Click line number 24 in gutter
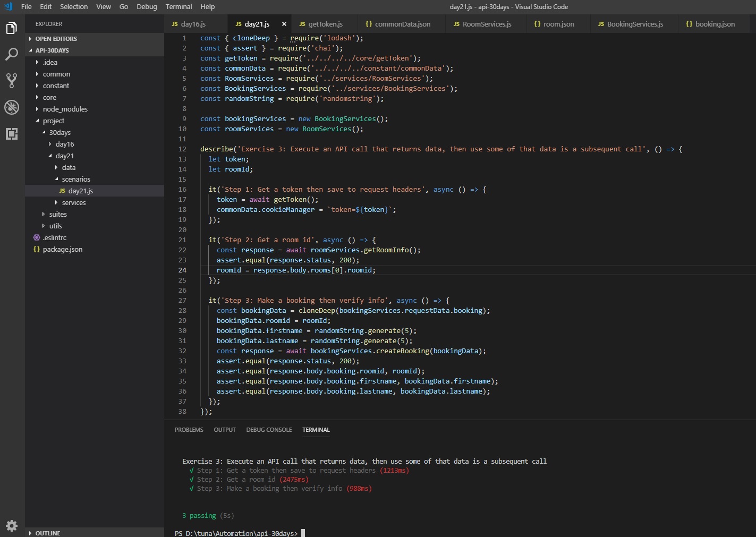This screenshot has height=537, width=756. tap(182, 270)
